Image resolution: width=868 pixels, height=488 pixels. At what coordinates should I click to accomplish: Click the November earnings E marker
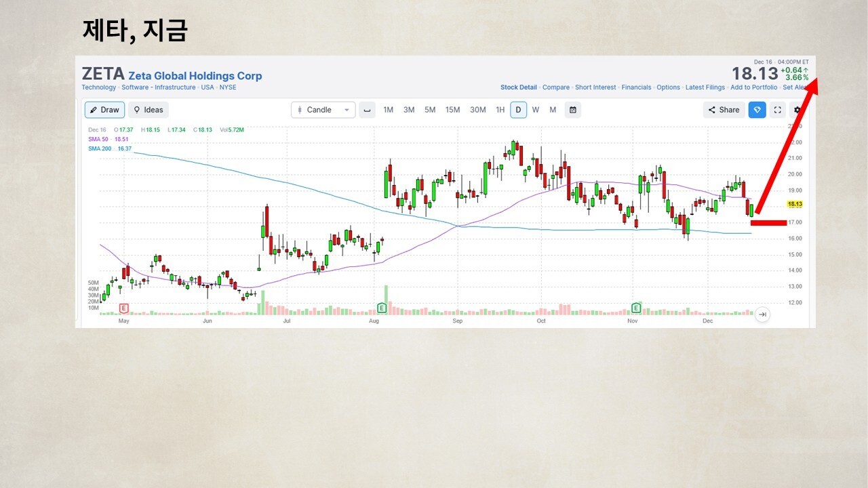[636, 308]
